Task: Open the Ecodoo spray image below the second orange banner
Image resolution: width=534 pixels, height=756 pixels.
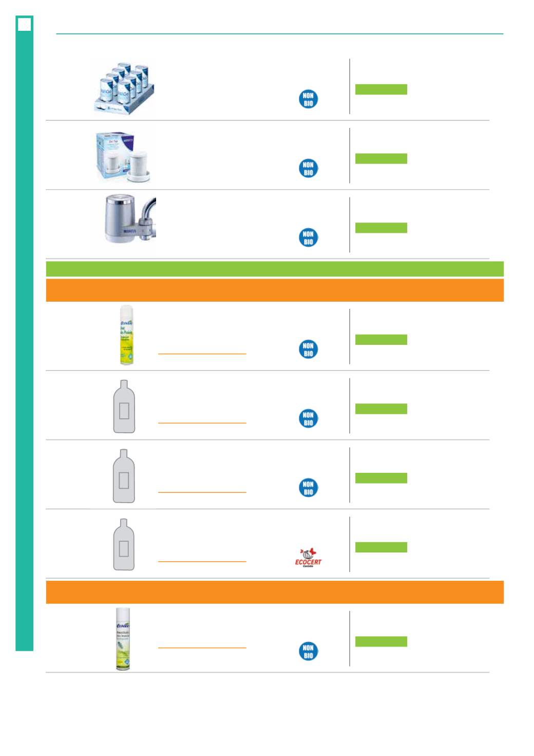Action: [x=123, y=639]
